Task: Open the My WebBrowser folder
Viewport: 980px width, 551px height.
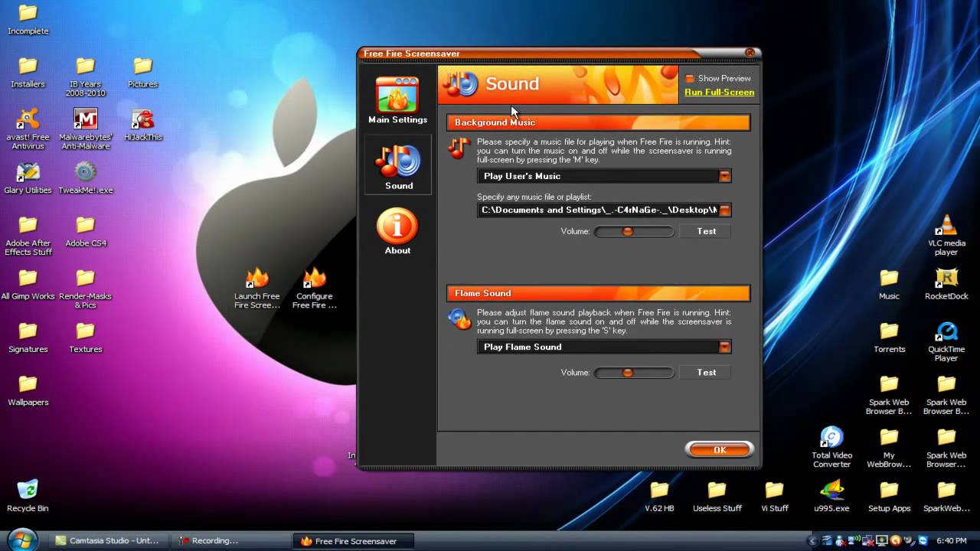Action: pos(889,447)
